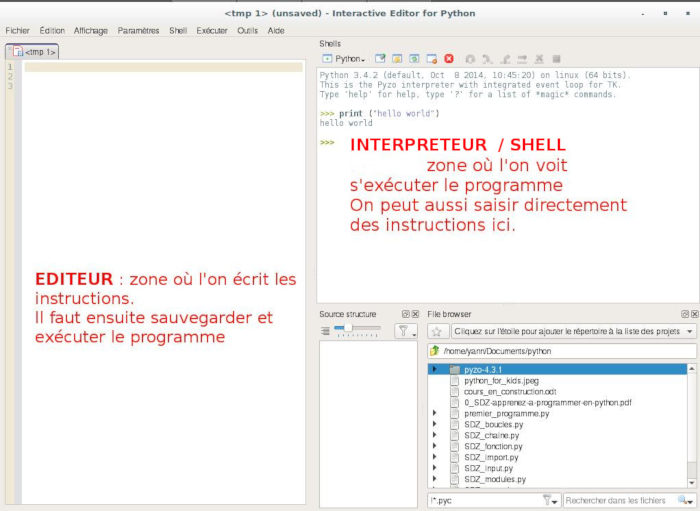
Task: Open the search in files magnifier dropdown
Action: tap(685, 501)
